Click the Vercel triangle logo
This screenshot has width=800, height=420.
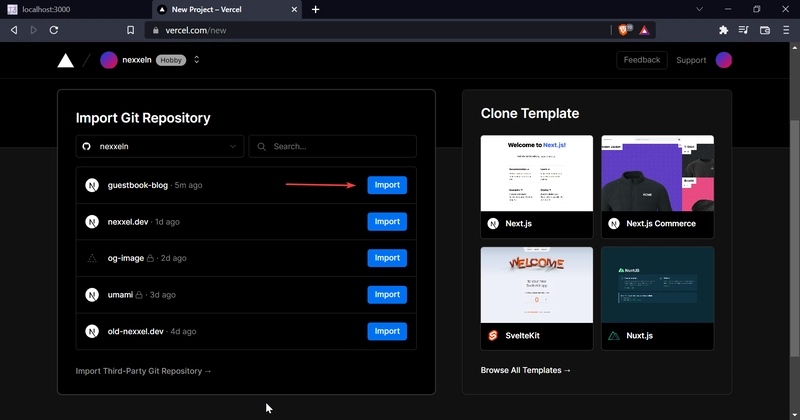(x=65, y=61)
